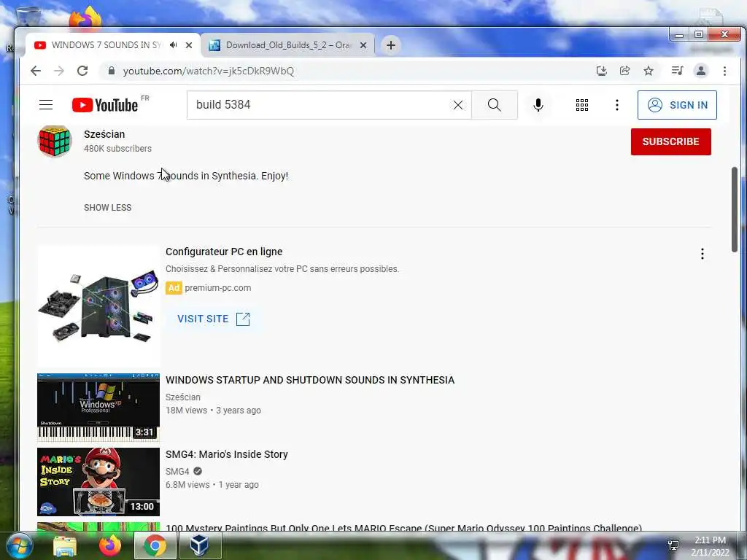Open the ad options three-dot menu

click(703, 254)
